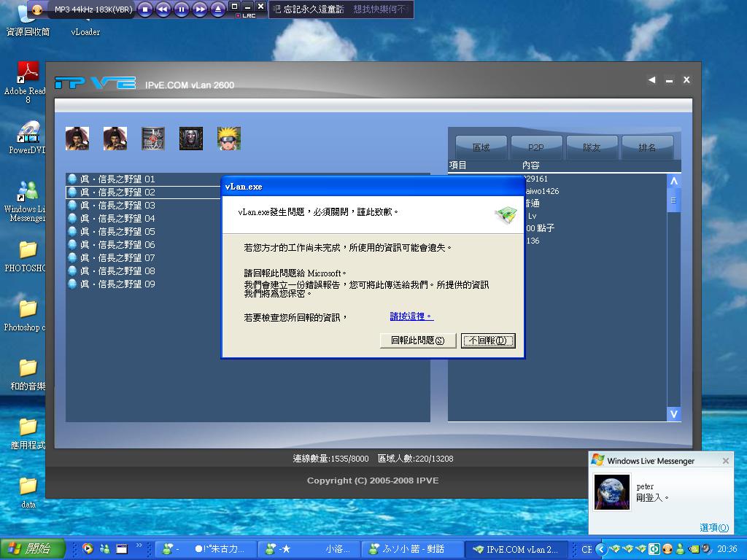Collapse the notification area with the chevron
The width and height of the screenshot is (747, 560).
tap(602, 549)
